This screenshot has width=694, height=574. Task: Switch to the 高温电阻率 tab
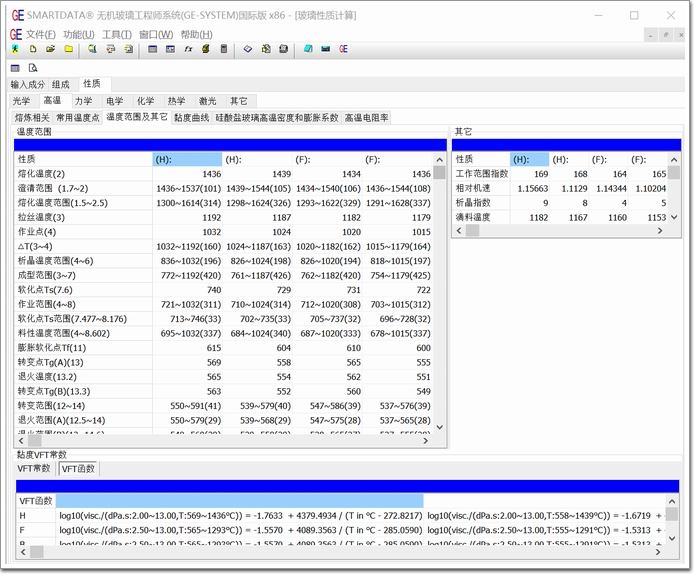pos(366,117)
